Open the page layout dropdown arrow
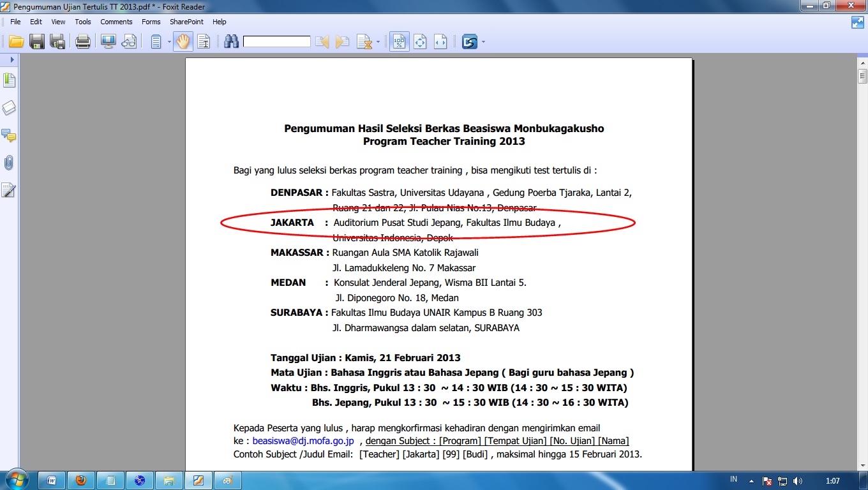The width and height of the screenshot is (868, 490). (169, 42)
